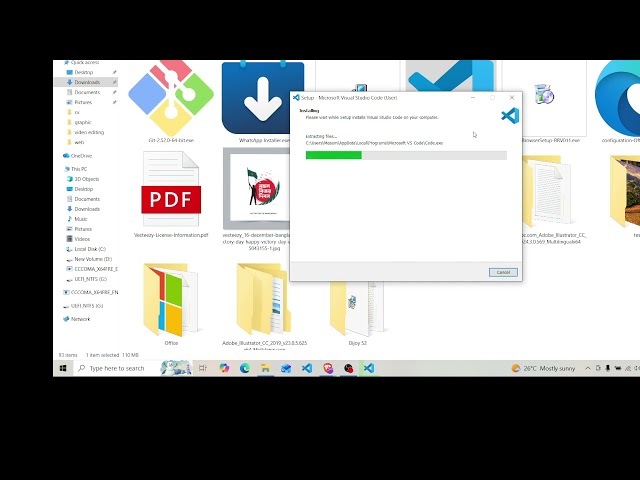640x480 pixels.
Task: Open Documents listed under This PC
Action: pyautogui.click(x=87, y=199)
